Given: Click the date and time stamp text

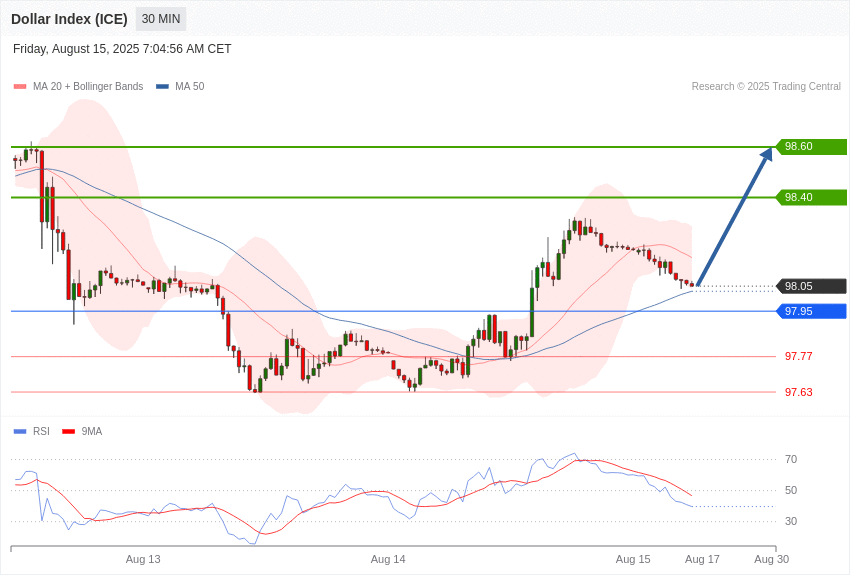Looking at the screenshot, I should (122, 49).
